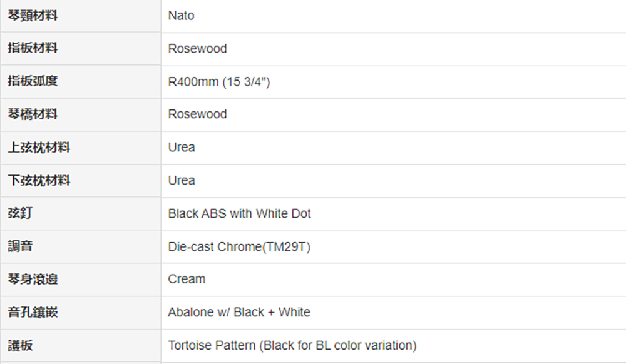The image size is (626, 364).
Task: Click the 琴頸材料 row label
Action: pos(33,16)
